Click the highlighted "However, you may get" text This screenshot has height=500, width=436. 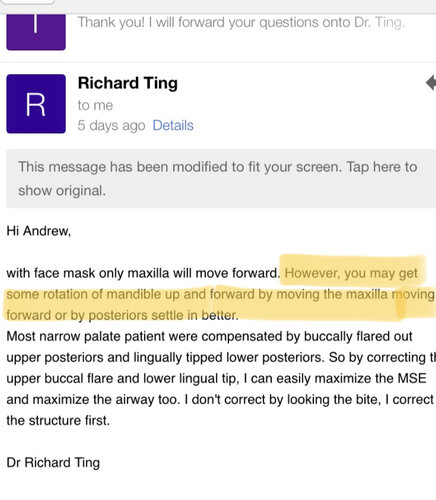pos(351,273)
